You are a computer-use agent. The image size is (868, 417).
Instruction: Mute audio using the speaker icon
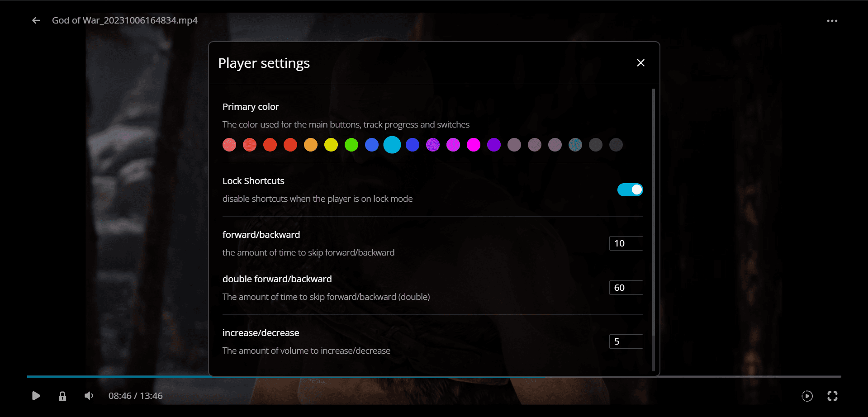pos(89,396)
